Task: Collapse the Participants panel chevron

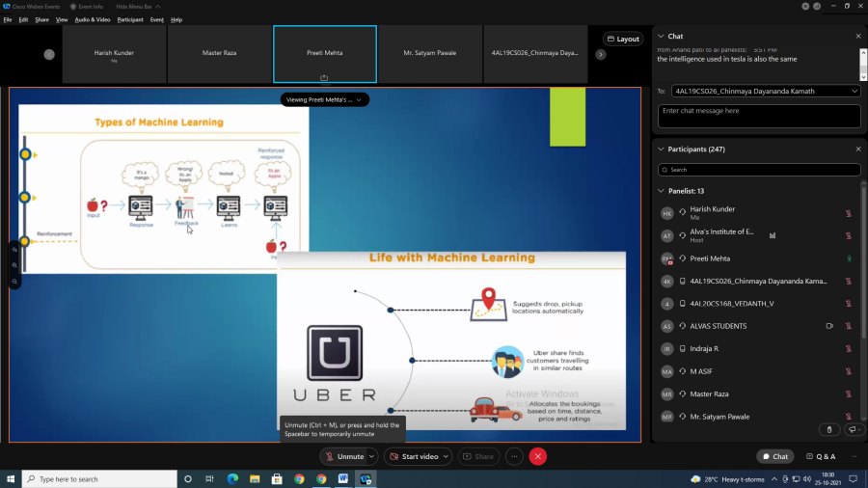Action: point(661,149)
